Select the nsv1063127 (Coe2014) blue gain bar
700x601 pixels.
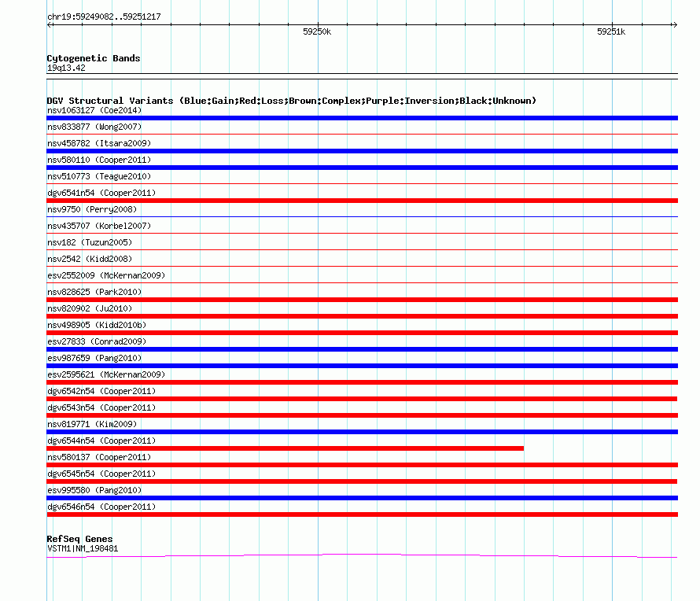pos(362,118)
